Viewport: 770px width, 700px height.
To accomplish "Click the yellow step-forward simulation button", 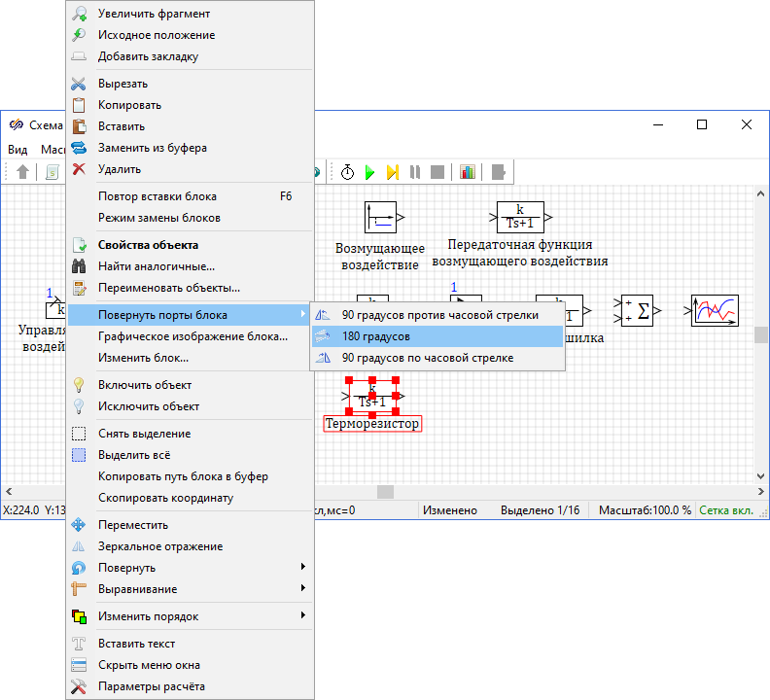I will (x=392, y=172).
